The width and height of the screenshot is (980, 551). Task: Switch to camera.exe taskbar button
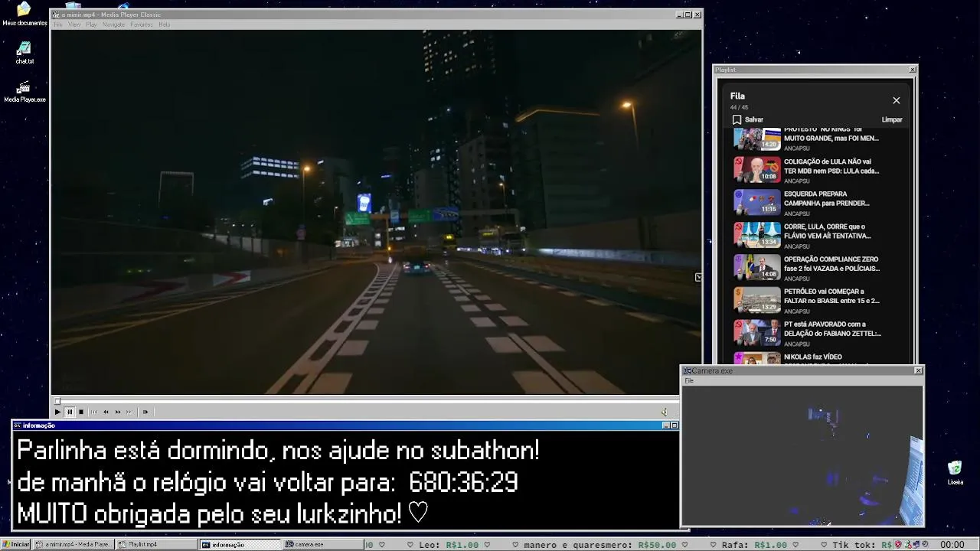(322, 544)
